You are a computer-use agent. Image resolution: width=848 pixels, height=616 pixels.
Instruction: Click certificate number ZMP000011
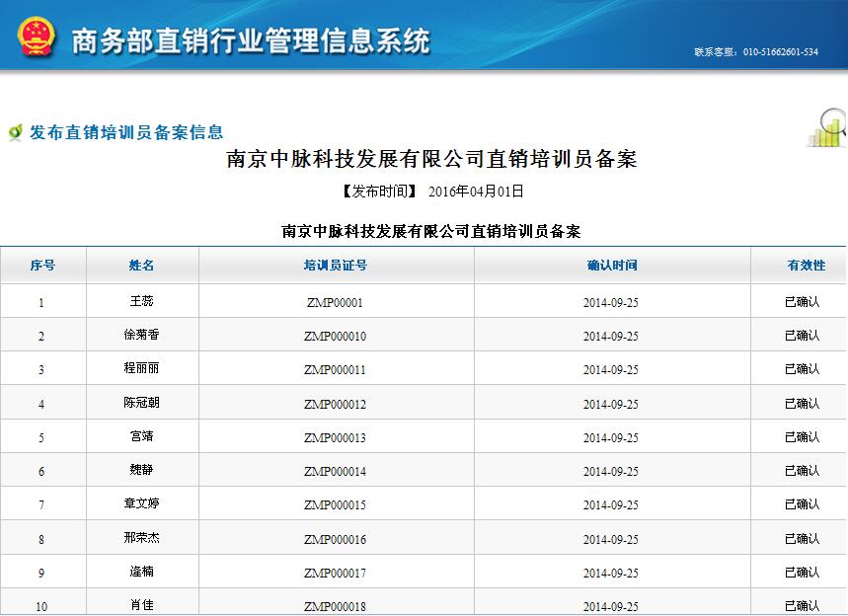(335, 370)
